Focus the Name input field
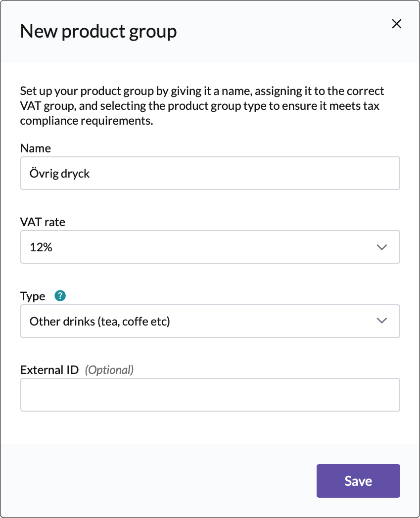 click(210, 173)
